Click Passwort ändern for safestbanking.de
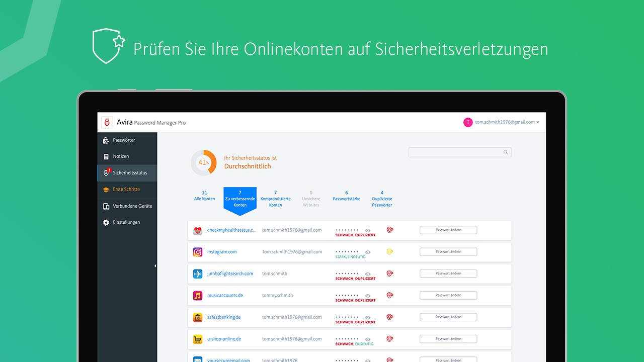644x362 pixels. pyautogui.click(x=448, y=317)
